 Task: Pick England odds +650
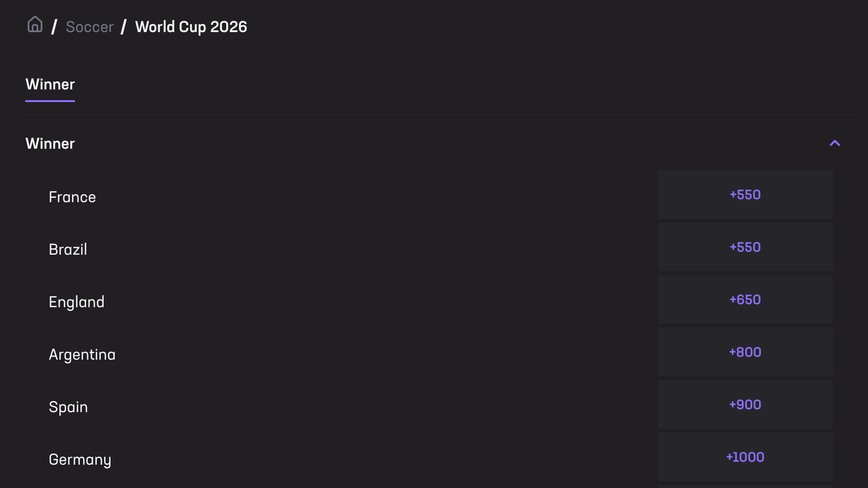pos(745,300)
